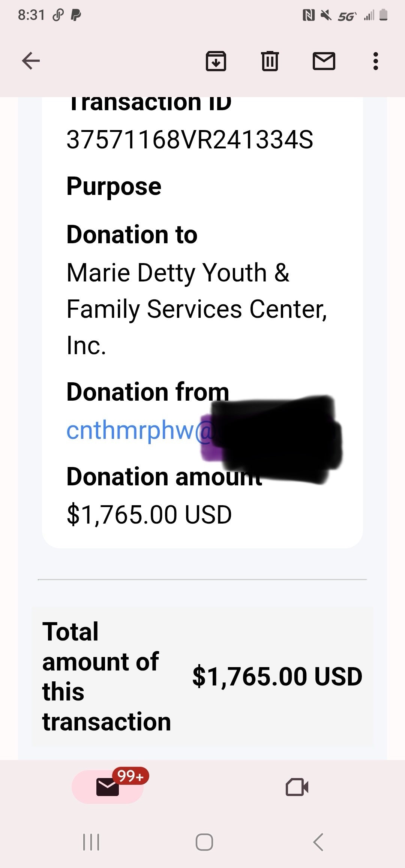The width and height of the screenshot is (405, 868).
Task: Tap the $1,765.00 USD total amount
Action: point(277,676)
